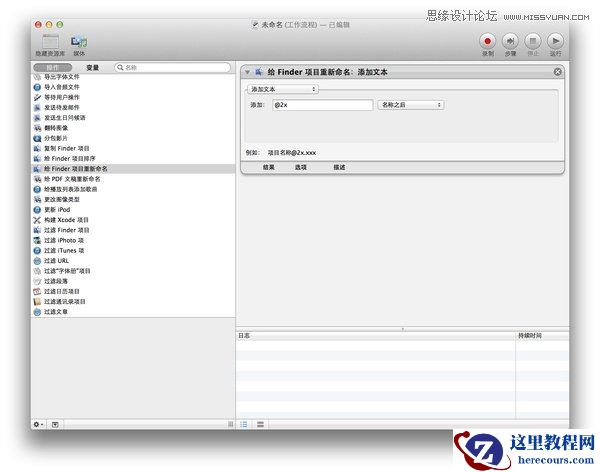Select the 过滤 URL action icon
Viewport: 600px width, 472px height.
(37, 261)
